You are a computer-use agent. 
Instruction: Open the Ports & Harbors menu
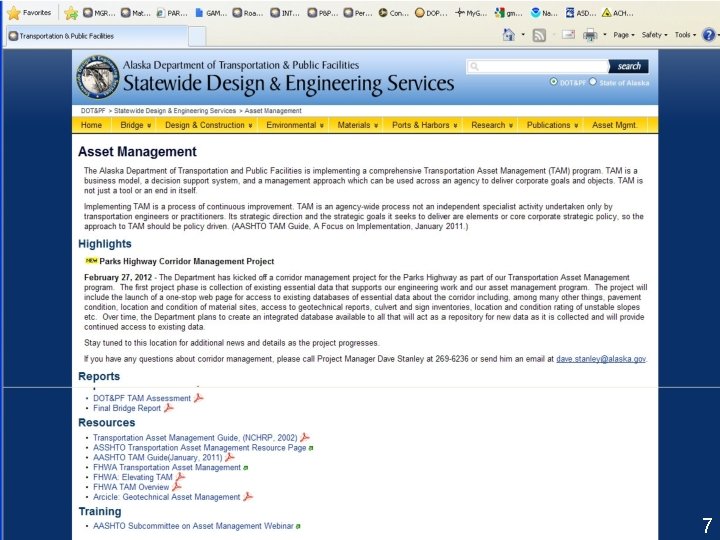(424, 125)
